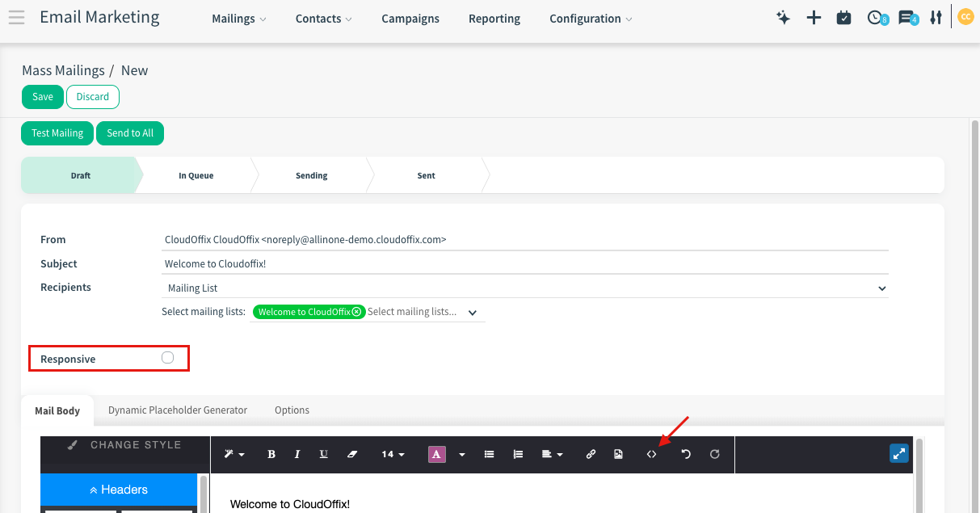Open the Recipients Mailing List dropdown
980x513 pixels.
[525, 288]
